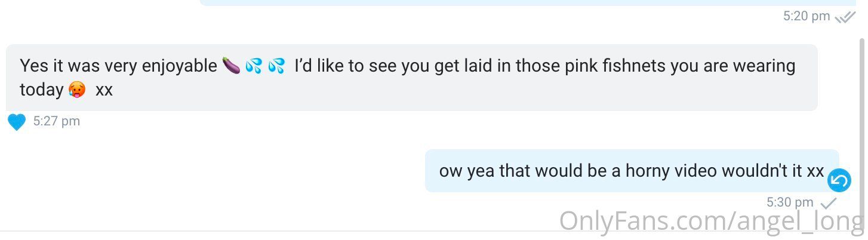868x240 pixels.
Task: Click the blue heart reaction icon
Action: click(17, 122)
